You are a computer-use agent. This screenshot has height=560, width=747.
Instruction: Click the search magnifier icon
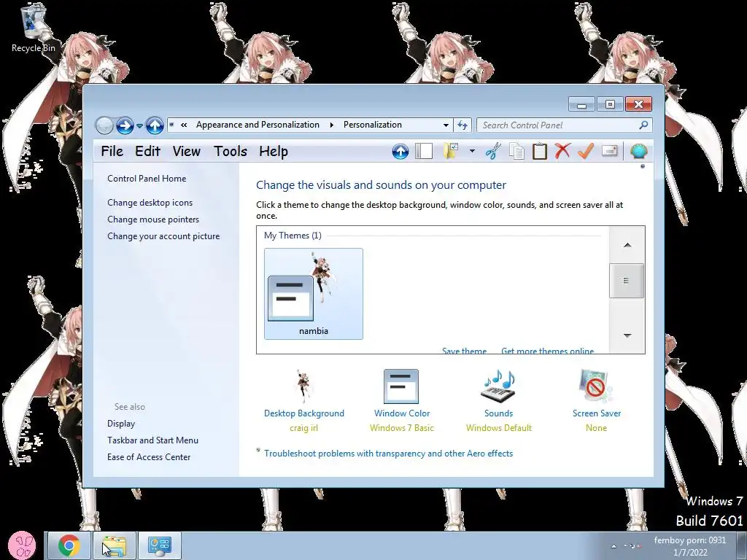pyautogui.click(x=643, y=125)
